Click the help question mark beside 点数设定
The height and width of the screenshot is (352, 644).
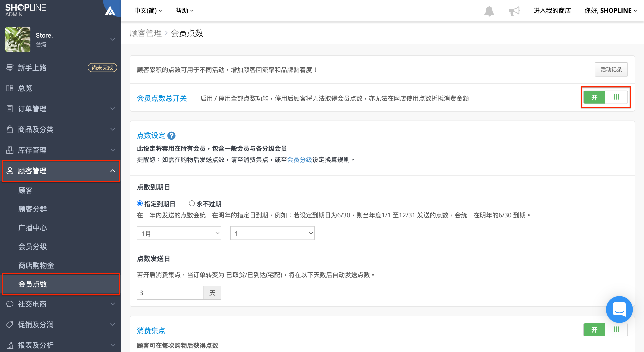pyautogui.click(x=171, y=136)
